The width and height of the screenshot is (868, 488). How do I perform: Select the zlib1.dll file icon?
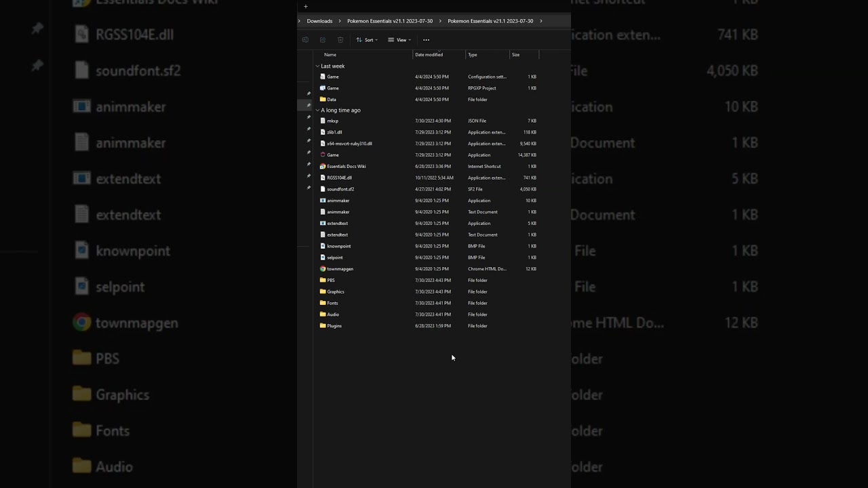tap(323, 132)
